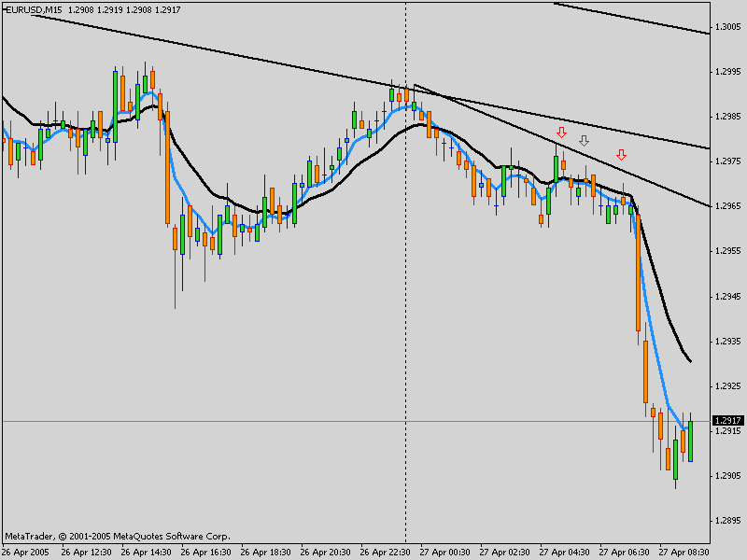Click the MetaQuotes Software Corp. copyright text
The image size is (747, 560).
pyautogui.click(x=118, y=536)
